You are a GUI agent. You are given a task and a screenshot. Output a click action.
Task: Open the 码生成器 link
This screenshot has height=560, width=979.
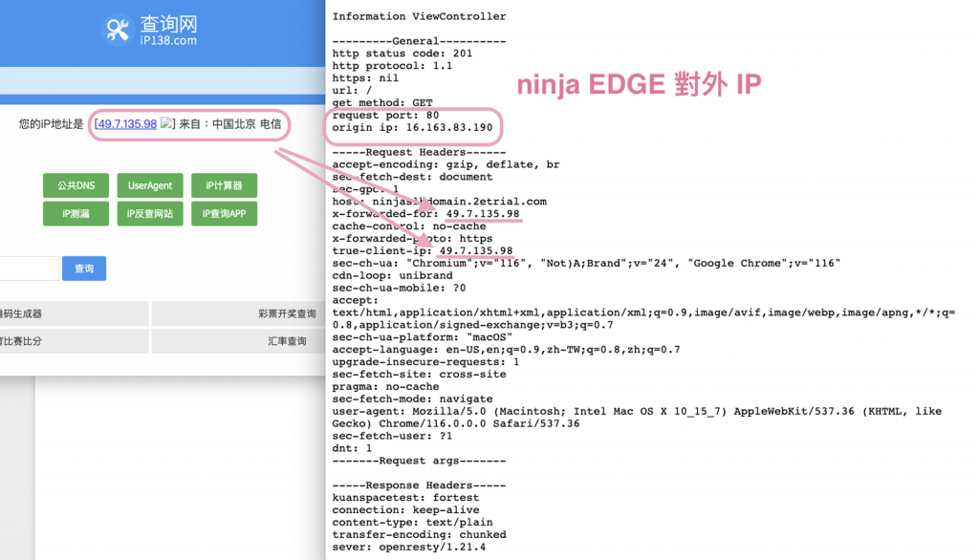[x=21, y=314]
